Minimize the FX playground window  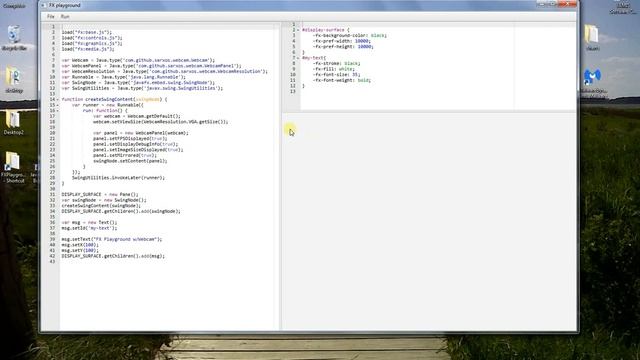point(542,4)
